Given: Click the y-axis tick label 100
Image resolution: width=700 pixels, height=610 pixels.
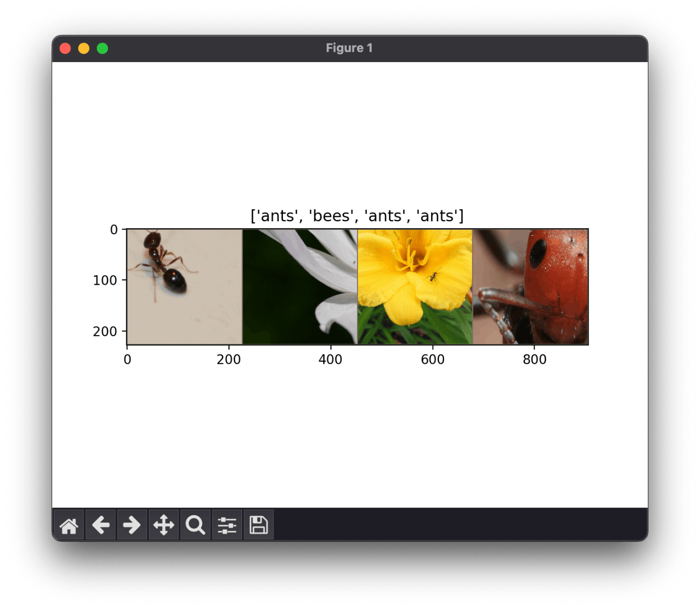Looking at the screenshot, I should pos(105,281).
